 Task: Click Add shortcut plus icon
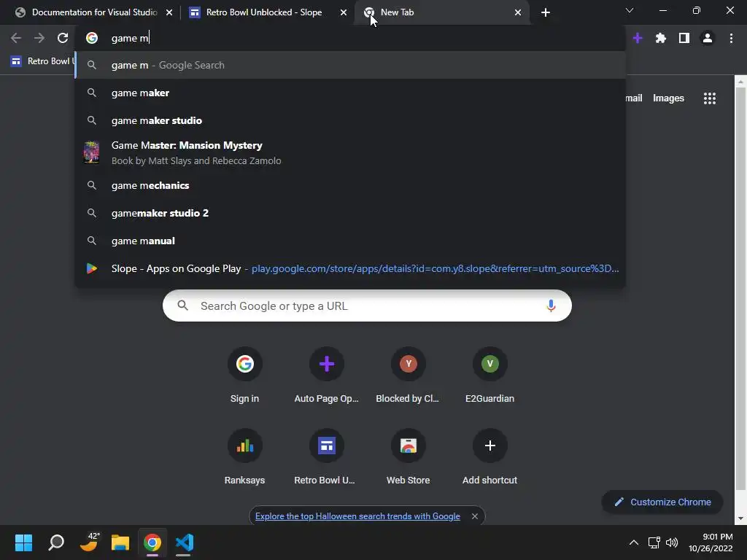click(489, 446)
